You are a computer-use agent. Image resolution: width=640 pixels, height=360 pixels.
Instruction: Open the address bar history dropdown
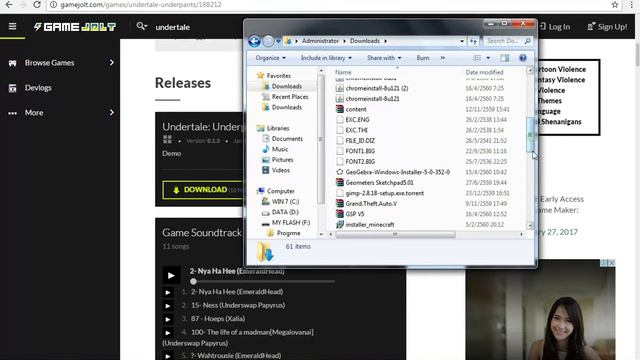(x=462, y=41)
